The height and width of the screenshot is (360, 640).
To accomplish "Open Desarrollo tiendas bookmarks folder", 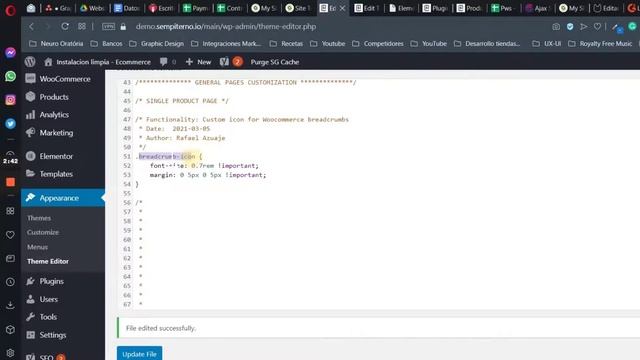I will tap(487, 44).
